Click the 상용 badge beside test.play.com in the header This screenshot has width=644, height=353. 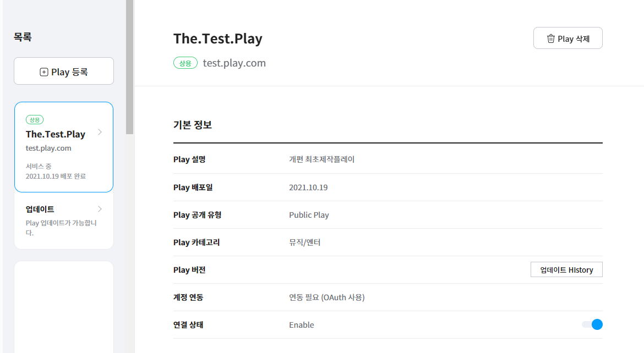pyautogui.click(x=185, y=63)
